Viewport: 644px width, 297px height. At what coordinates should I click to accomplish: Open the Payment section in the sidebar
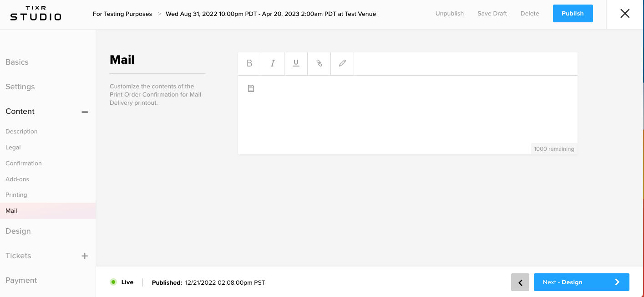tap(21, 280)
